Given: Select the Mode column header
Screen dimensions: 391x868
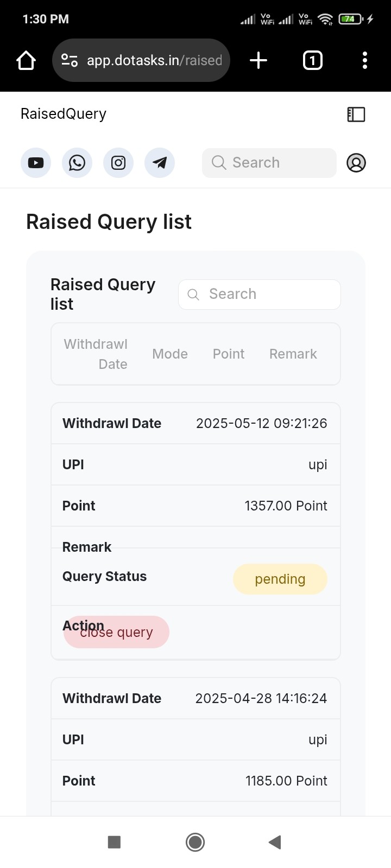Looking at the screenshot, I should click(170, 354).
